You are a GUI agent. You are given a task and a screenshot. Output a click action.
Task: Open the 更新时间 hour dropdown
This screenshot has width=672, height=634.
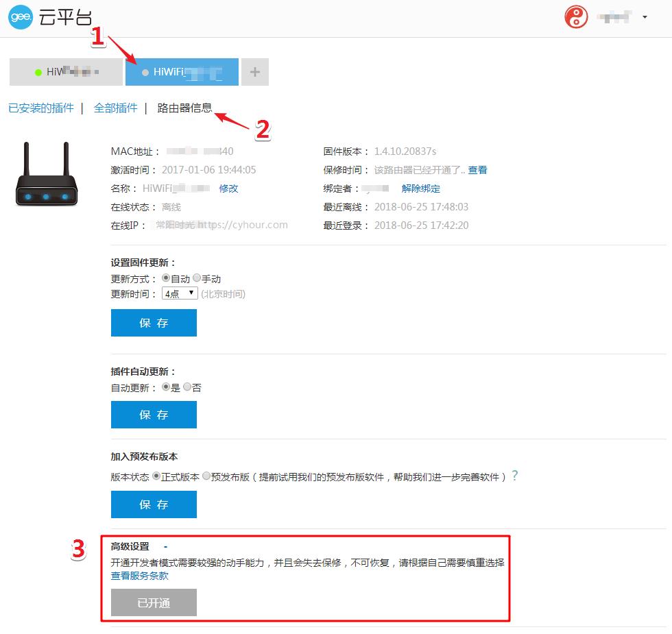(178, 293)
